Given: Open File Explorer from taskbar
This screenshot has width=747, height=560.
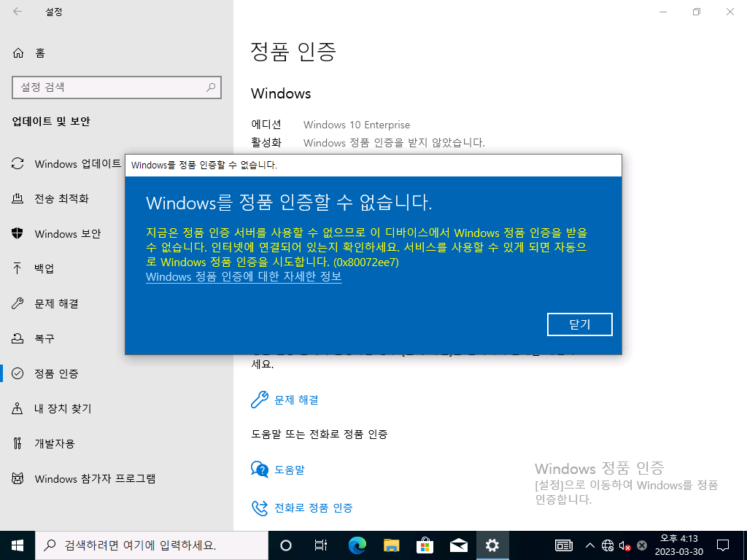Looking at the screenshot, I should (391, 545).
